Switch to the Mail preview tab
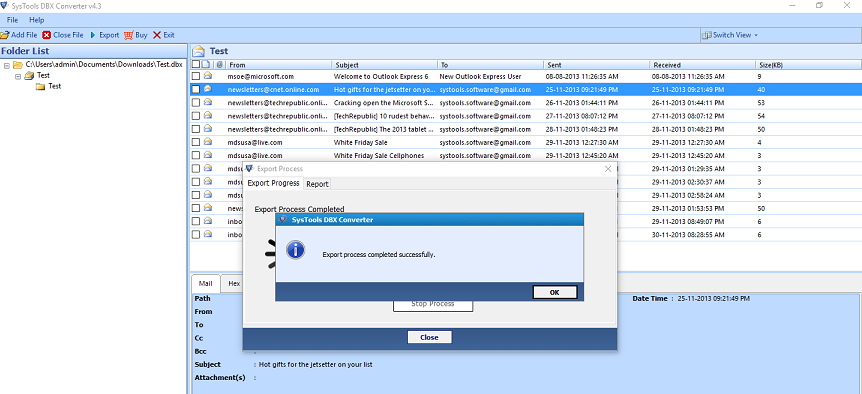 click(206, 284)
